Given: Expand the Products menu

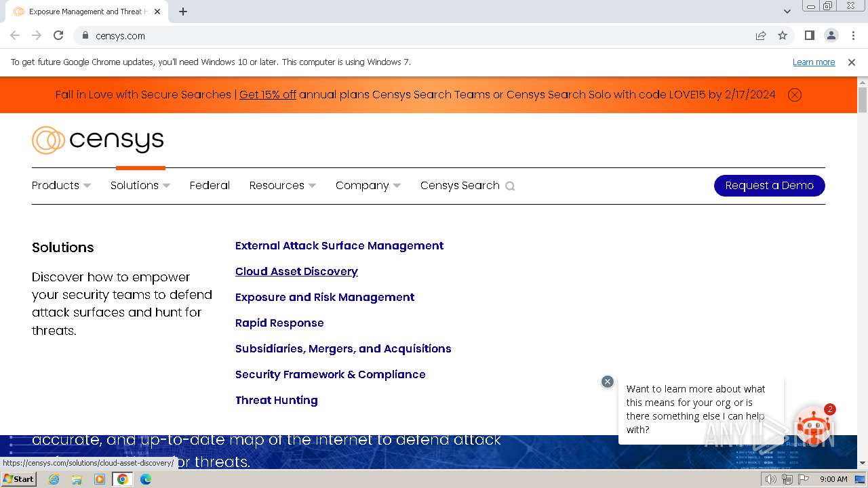Looking at the screenshot, I should click(x=61, y=185).
